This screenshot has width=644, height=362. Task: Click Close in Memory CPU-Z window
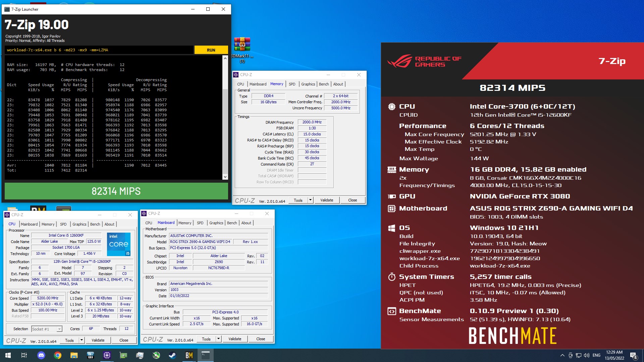(353, 200)
